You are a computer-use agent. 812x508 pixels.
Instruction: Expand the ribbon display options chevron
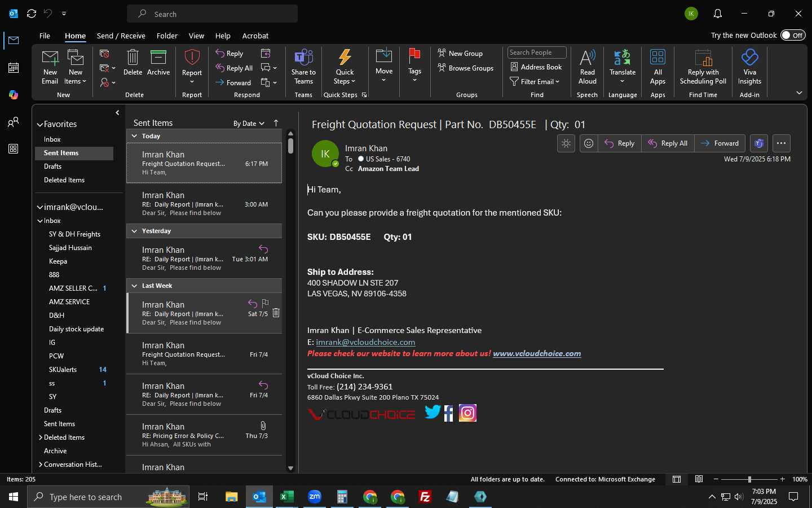[x=799, y=93]
